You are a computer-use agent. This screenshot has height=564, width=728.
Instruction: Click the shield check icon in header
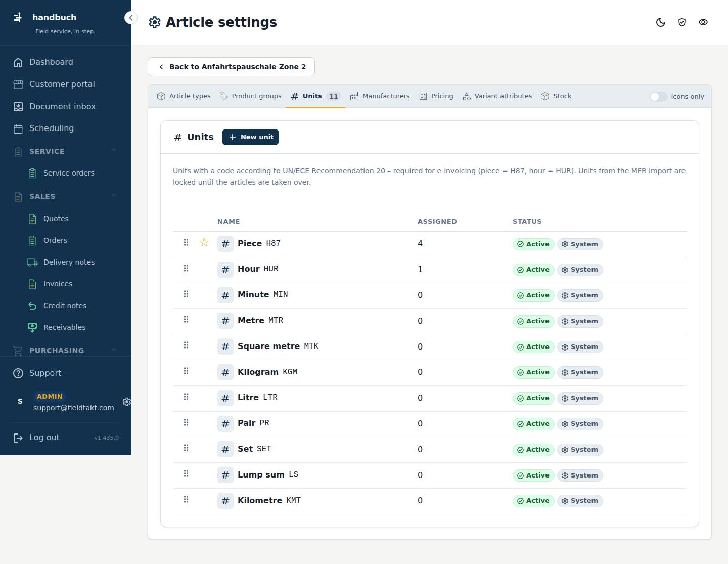pyautogui.click(x=682, y=22)
